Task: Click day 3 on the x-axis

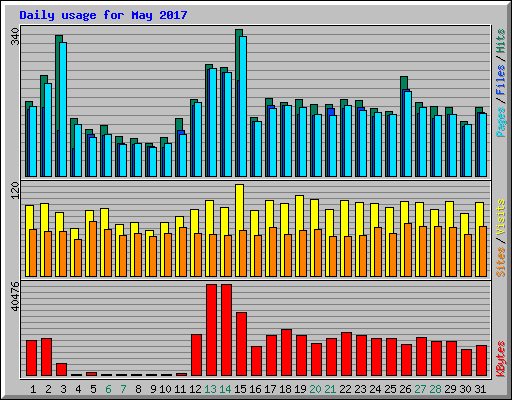Action: tap(63, 389)
